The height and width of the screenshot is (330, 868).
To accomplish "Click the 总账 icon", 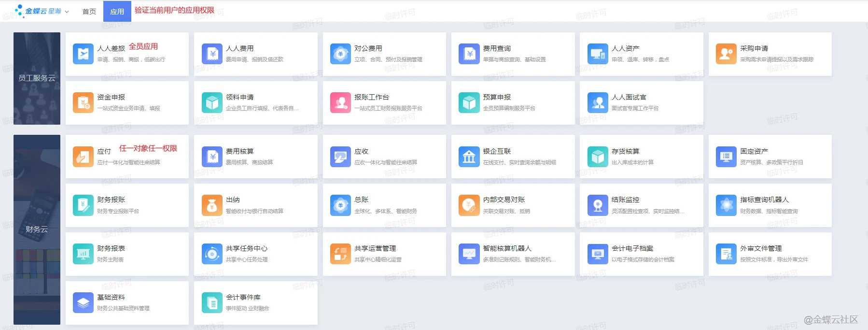I will tap(340, 205).
